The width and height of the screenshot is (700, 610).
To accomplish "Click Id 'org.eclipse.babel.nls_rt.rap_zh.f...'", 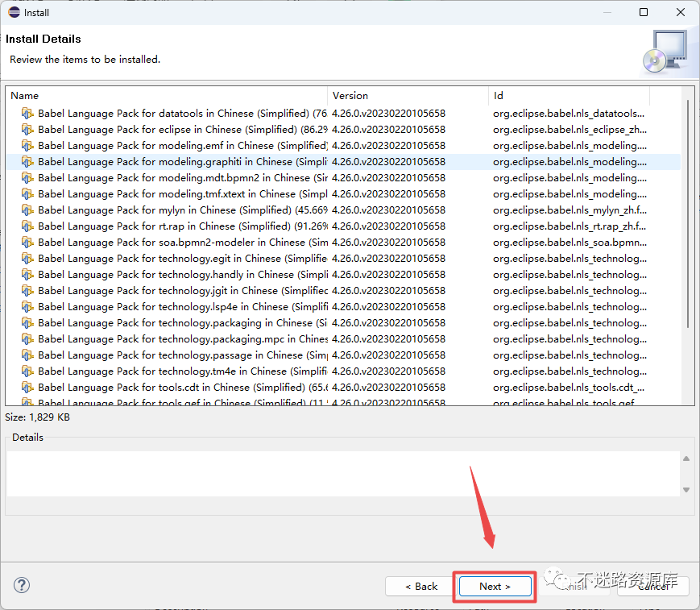I will (x=570, y=226).
